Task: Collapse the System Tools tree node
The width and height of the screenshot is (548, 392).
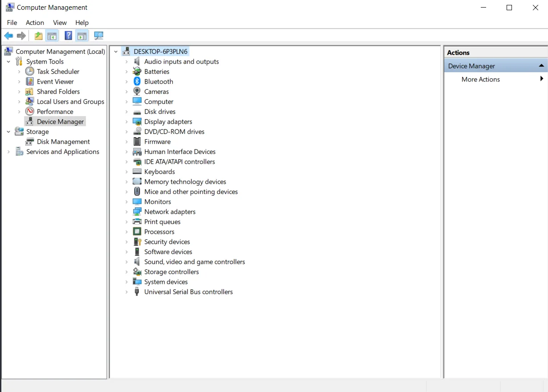Action: click(x=8, y=62)
